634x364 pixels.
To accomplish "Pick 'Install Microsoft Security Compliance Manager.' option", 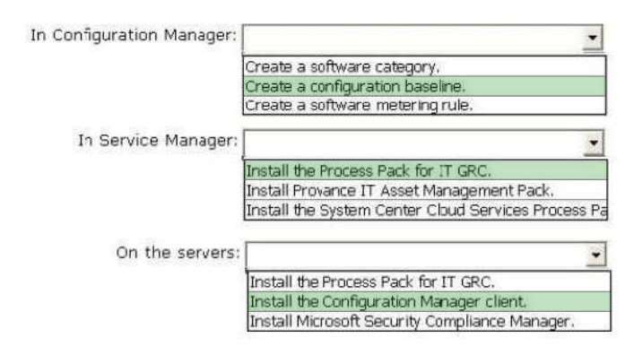I will click(429, 321).
